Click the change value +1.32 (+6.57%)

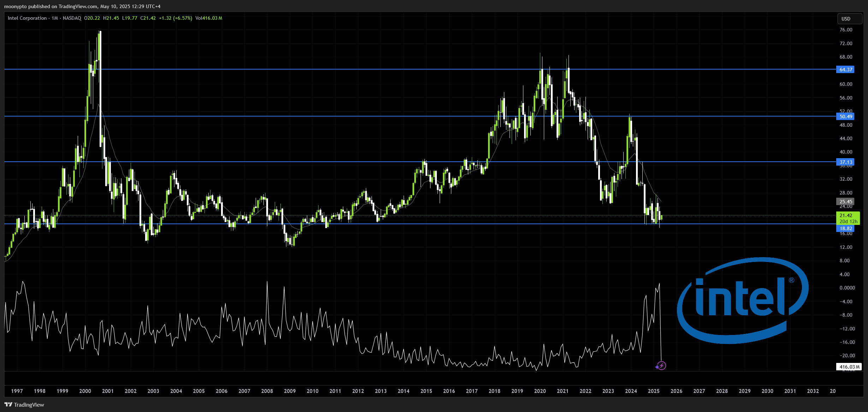[x=176, y=18]
